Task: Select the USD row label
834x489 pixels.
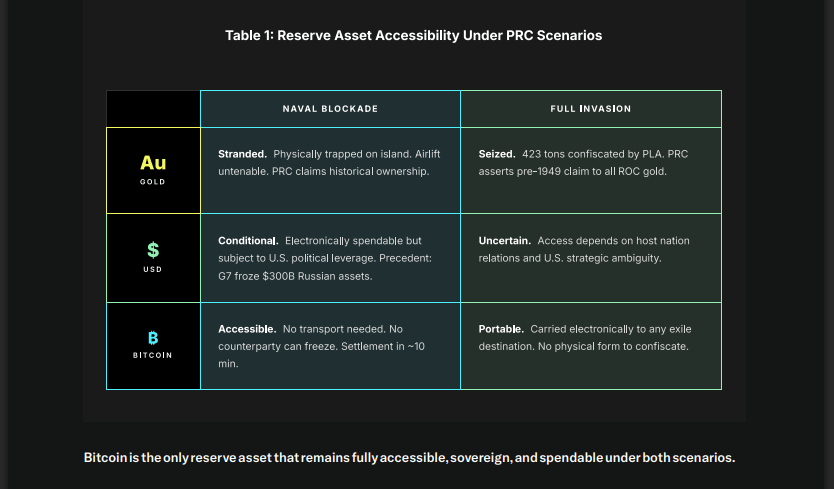Action: (153, 269)
